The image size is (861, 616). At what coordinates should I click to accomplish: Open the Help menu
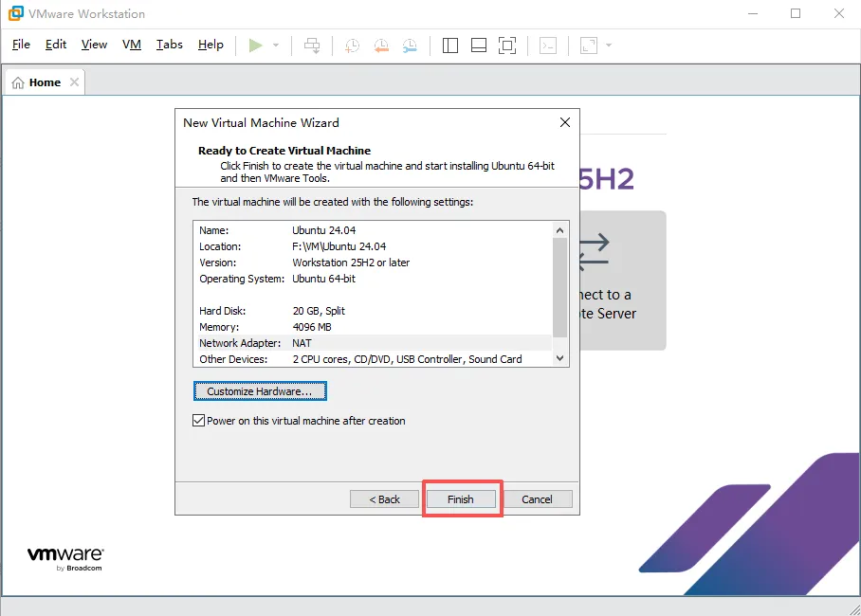[x=211, y=45]
